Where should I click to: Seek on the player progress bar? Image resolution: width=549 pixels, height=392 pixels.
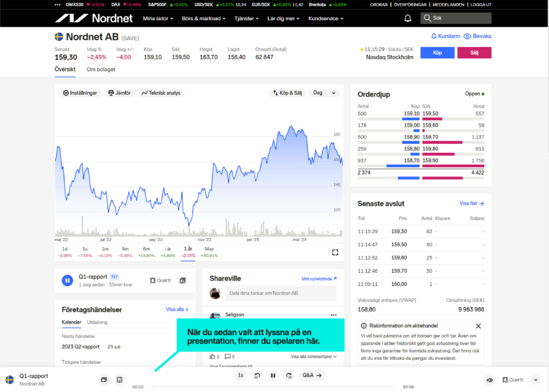pos(273,387)
